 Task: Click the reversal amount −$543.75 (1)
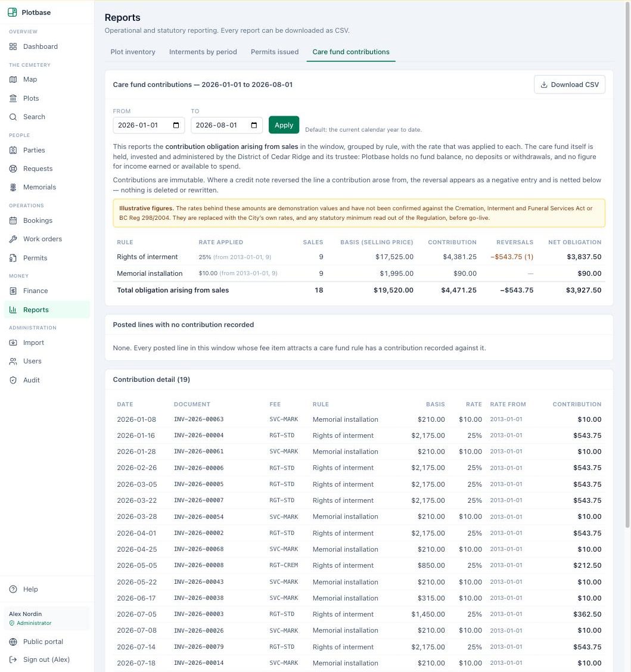512,257
